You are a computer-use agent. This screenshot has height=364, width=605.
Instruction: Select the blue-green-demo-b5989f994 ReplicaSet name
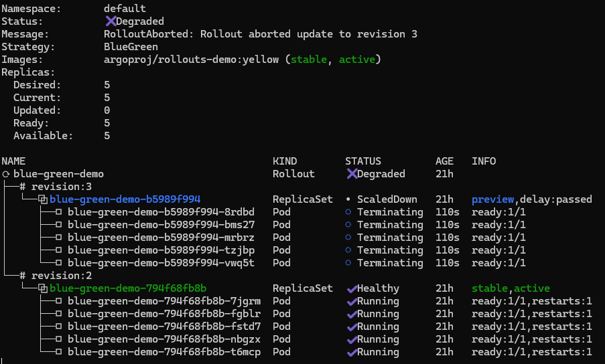[125, 199]
